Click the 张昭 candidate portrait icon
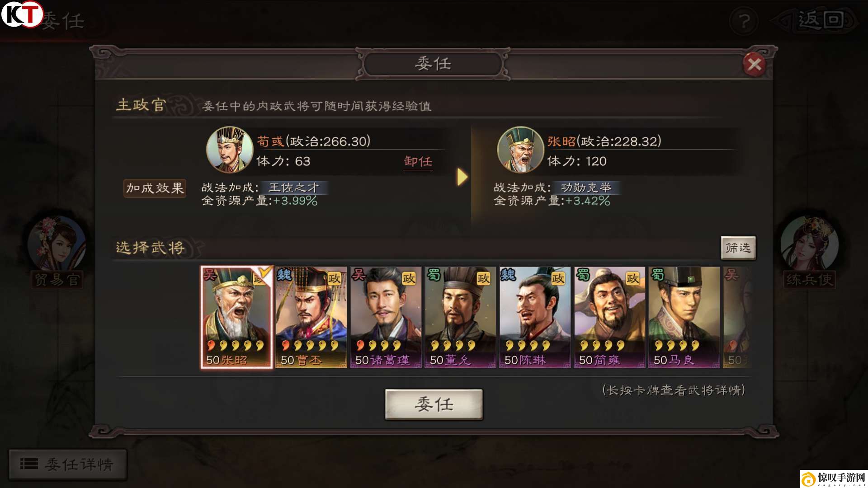Image resolution: width=868 pixels, height=488 pixels. tap(520, 150)
